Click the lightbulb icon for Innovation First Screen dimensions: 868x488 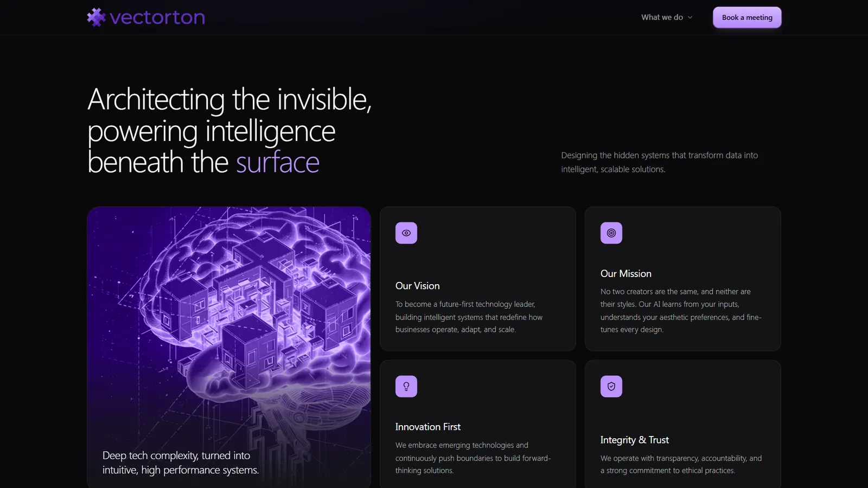pyautogui.click(x=406, y=387)
